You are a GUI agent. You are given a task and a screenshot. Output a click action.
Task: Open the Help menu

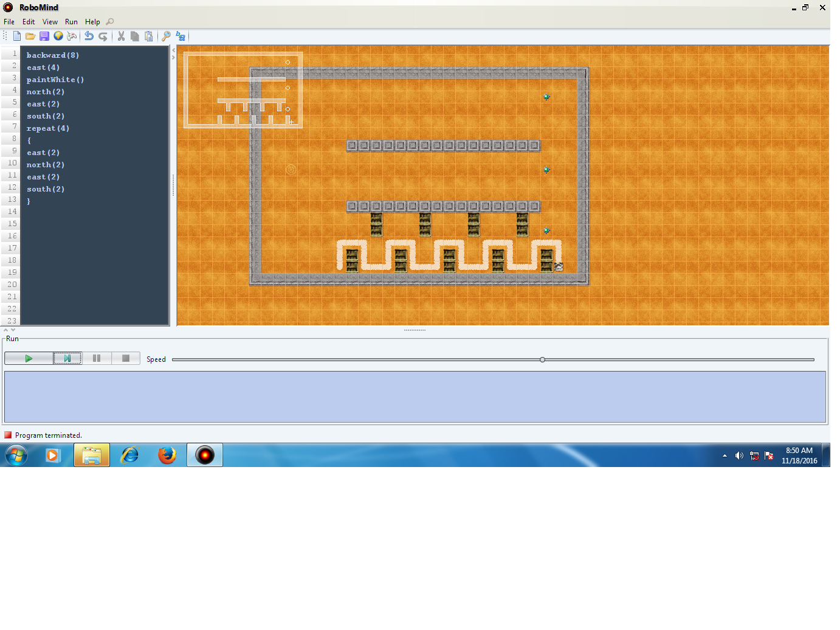point(92,22)
